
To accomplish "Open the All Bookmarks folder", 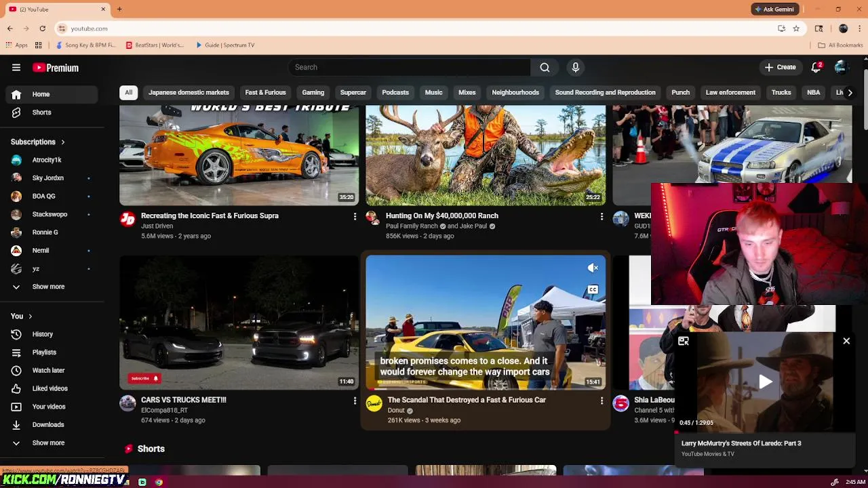I will pos(840,45).
